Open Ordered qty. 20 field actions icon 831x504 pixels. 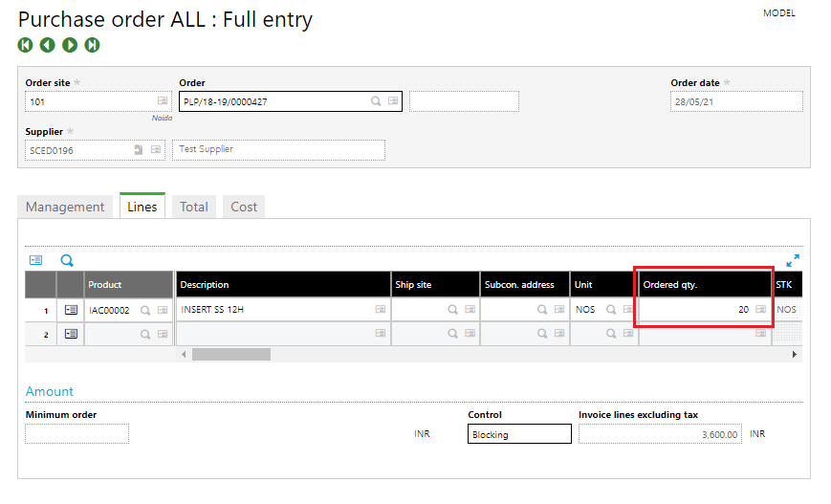[760, 309]
